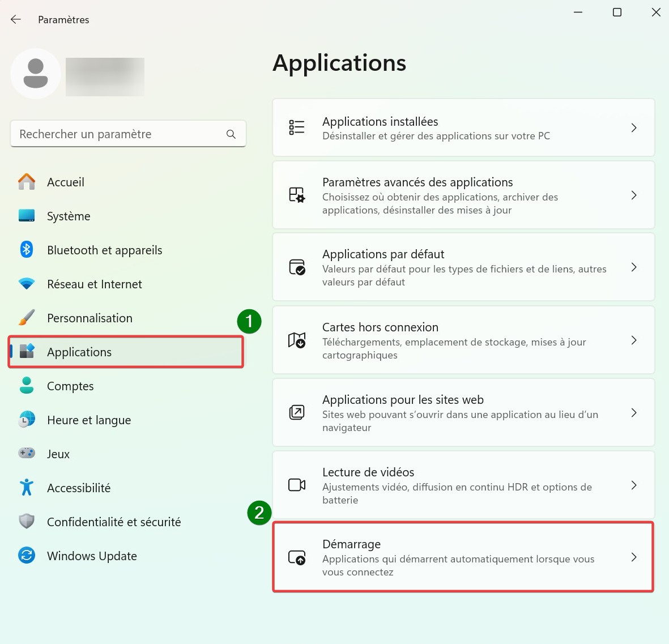669x644 pixels.
Task: Open the Démarrage startup apps card
Action: pos(463,557)
